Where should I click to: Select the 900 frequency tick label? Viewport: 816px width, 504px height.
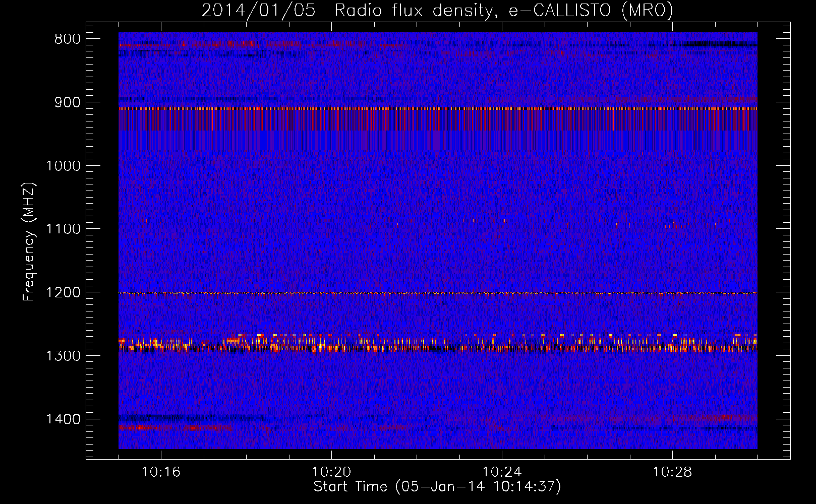tap(68, 103)
